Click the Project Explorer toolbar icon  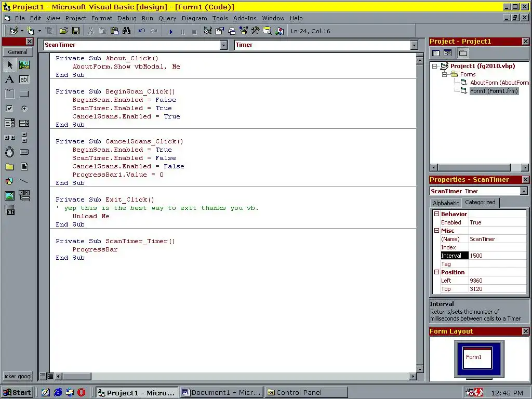click(x=208, y=31)
